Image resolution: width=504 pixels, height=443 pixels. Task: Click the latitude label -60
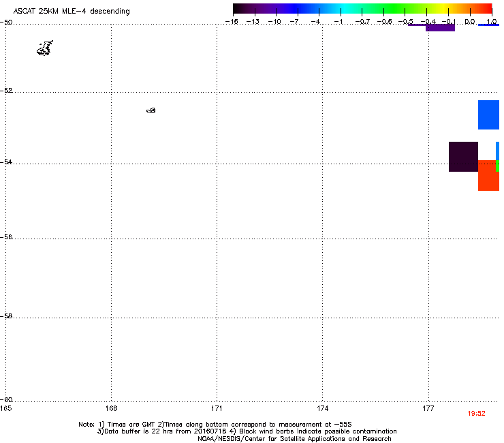pos(6,400)
